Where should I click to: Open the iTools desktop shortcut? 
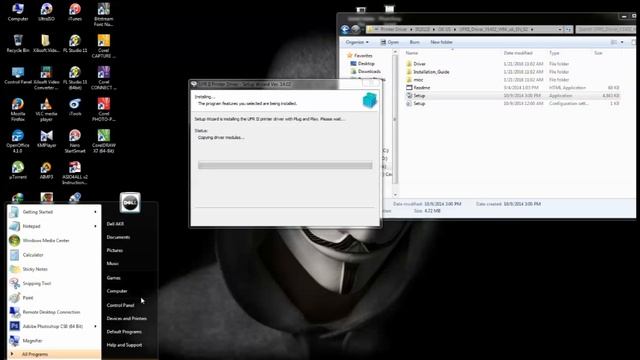click(75, 107)
